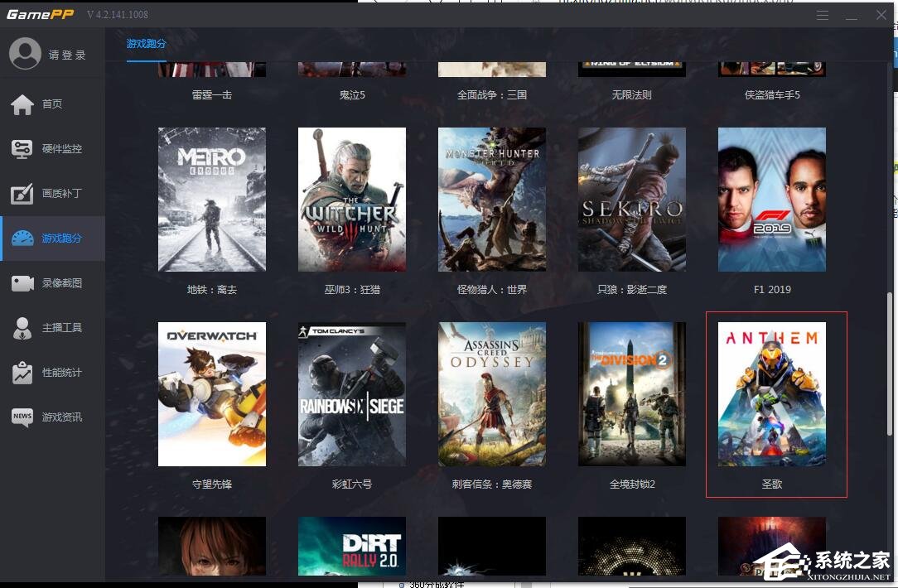The image size is (898, 588).
Task: Click the home icon in sidebar
Action: tap(22, 104)
